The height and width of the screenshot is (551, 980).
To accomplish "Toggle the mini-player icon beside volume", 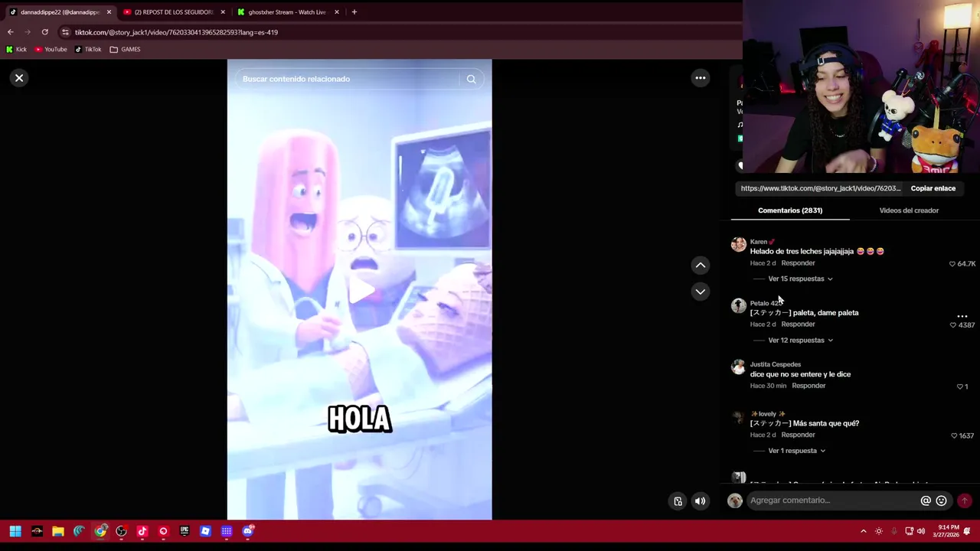I will (678, 501).
